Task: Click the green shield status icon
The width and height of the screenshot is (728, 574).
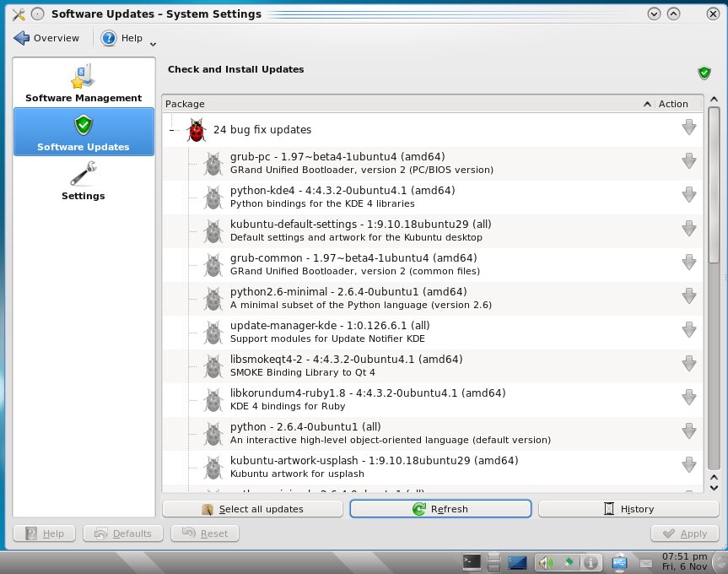Action: pos(704,73)
